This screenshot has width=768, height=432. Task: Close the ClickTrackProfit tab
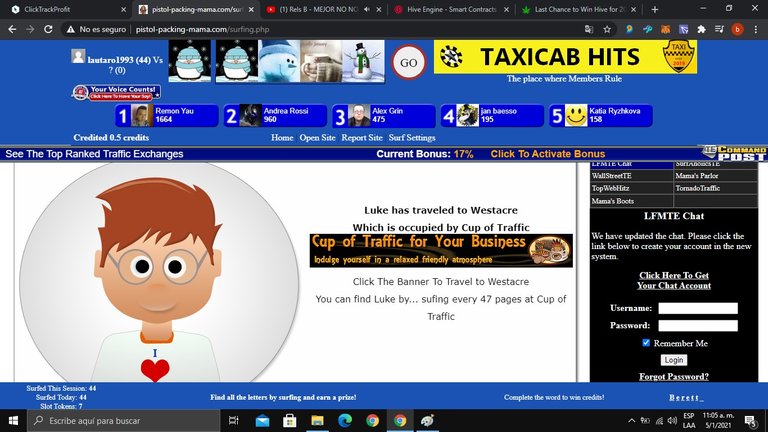click(x=123, y=9)
